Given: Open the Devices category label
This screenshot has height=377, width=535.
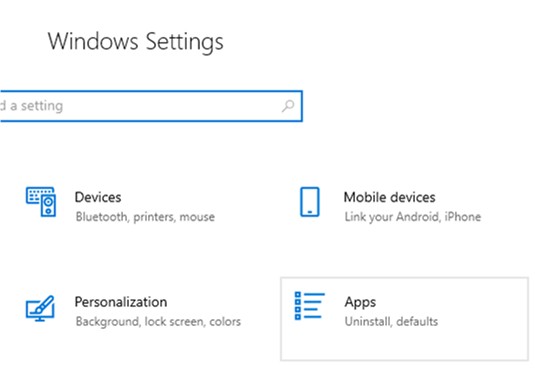Looking at the screenshot, I should click(98, 197).
